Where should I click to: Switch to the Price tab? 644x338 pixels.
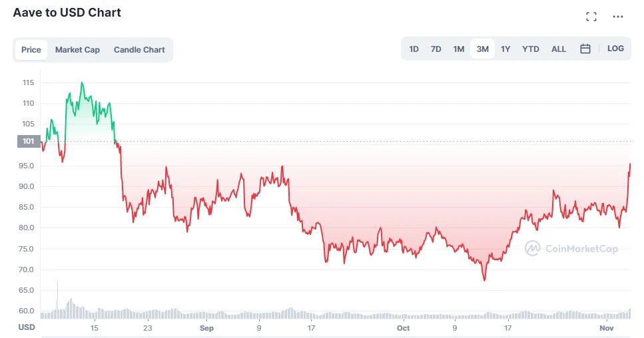tap(31, 50)
